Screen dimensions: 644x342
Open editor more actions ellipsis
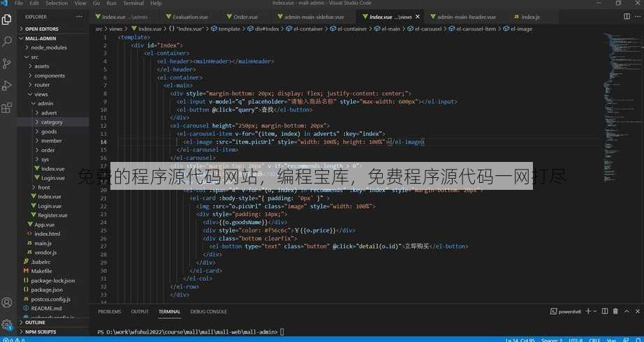pos(638,17)
